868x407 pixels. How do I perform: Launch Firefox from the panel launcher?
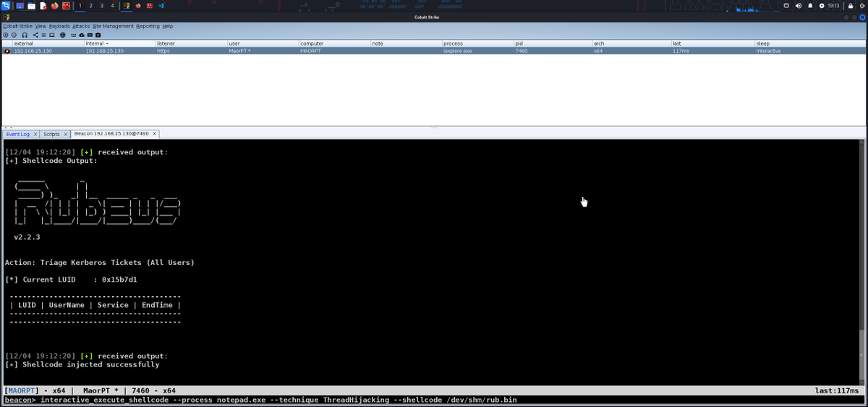click(54, 6)
